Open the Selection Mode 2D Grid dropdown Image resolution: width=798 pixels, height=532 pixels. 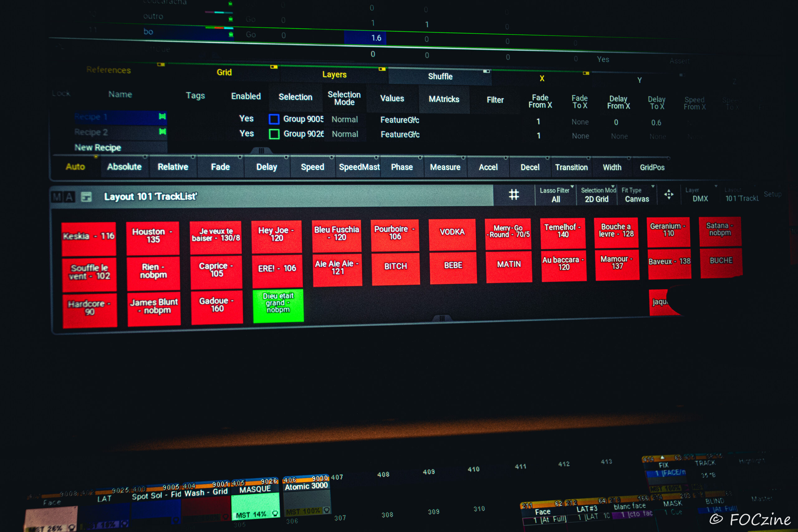pyautogui.click(x=597, y=195)
